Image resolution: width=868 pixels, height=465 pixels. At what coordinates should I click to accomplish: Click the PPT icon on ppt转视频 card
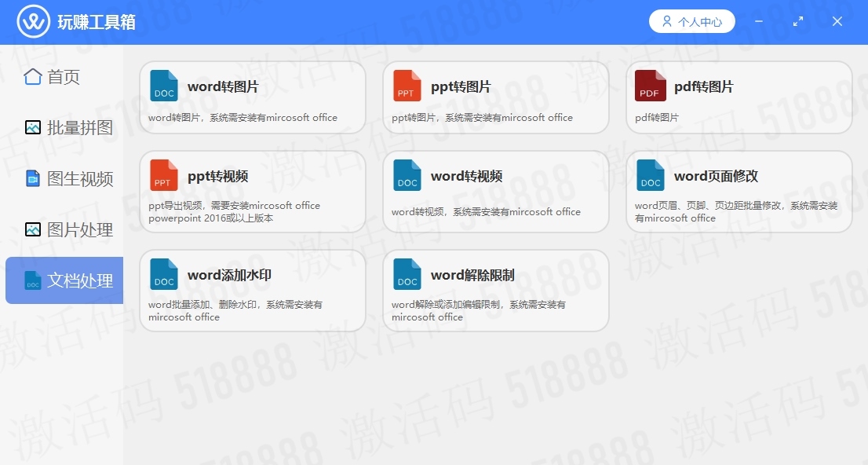click(164, 175)
